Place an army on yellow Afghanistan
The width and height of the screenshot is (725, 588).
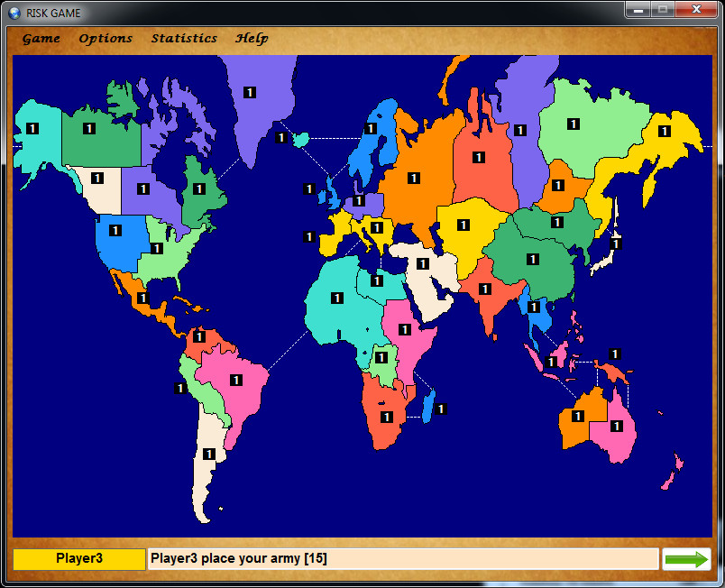click(463, 225)
